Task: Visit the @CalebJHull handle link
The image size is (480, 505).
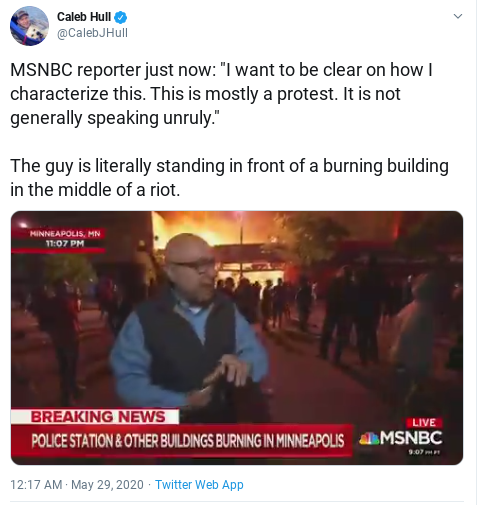Action: click(92, 33)
